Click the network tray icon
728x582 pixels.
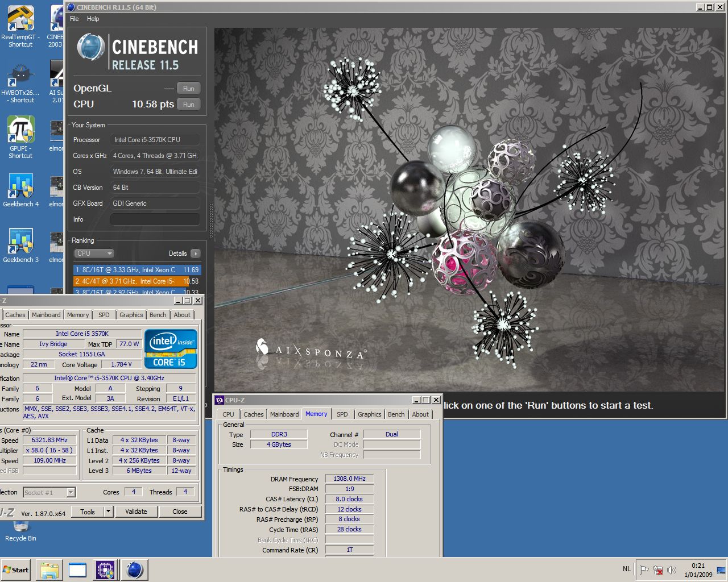point(658,570)
